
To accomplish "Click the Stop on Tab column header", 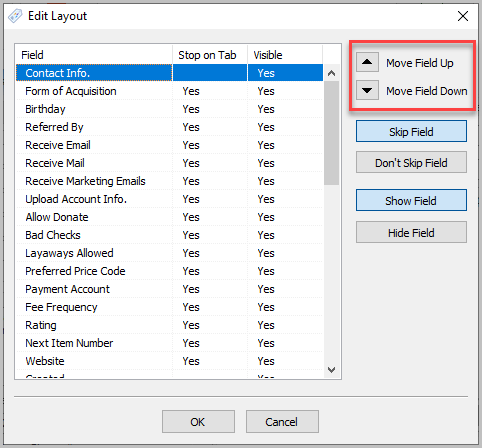I will (x=210, y=55).
